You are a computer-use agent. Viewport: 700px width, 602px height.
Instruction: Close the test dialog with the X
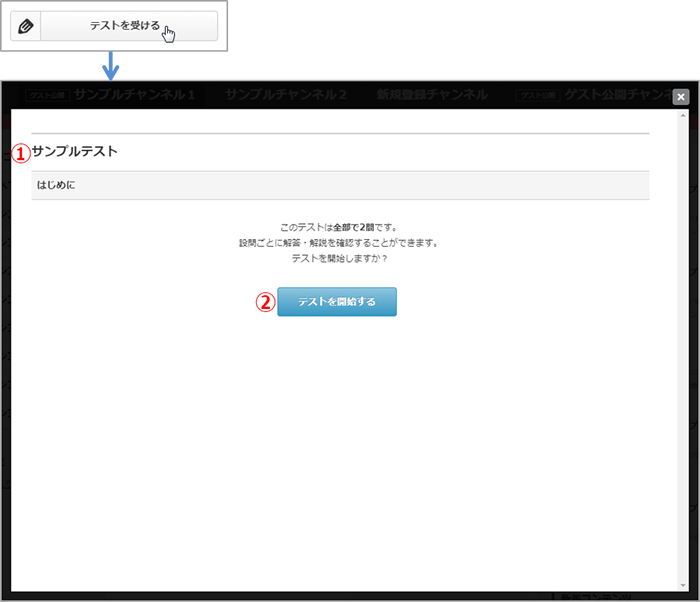pyautogui.click(x=680, y=96)
